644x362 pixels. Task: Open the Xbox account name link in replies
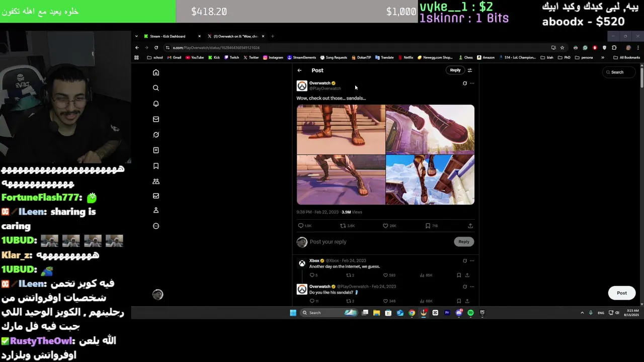(314, 260)
